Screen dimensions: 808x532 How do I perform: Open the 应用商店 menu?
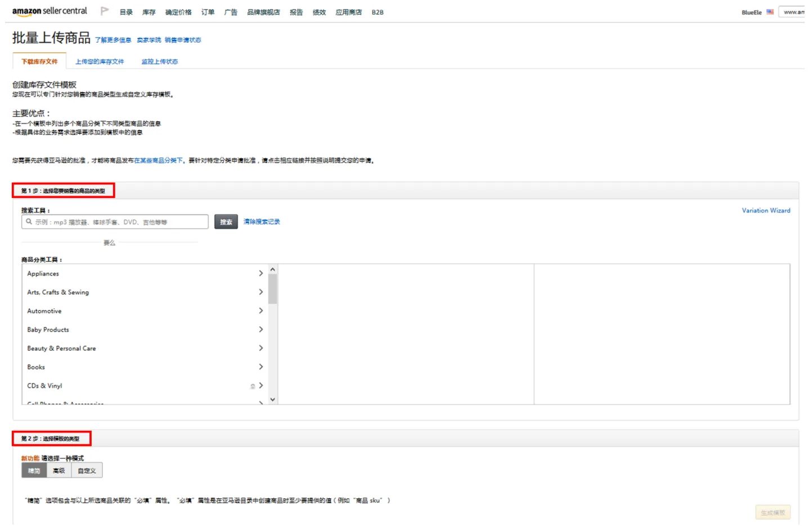(x=348, y=12)
